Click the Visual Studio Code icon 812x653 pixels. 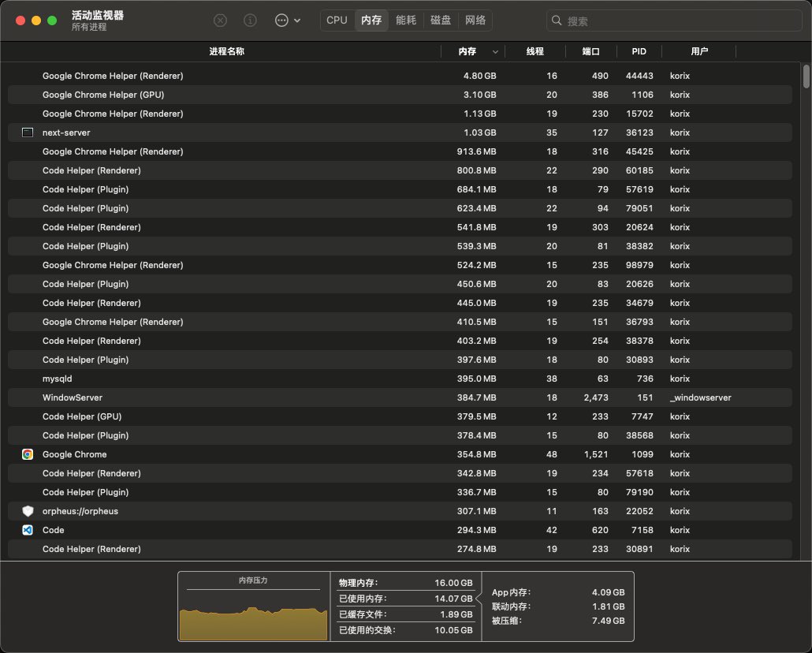pos(28,530)
